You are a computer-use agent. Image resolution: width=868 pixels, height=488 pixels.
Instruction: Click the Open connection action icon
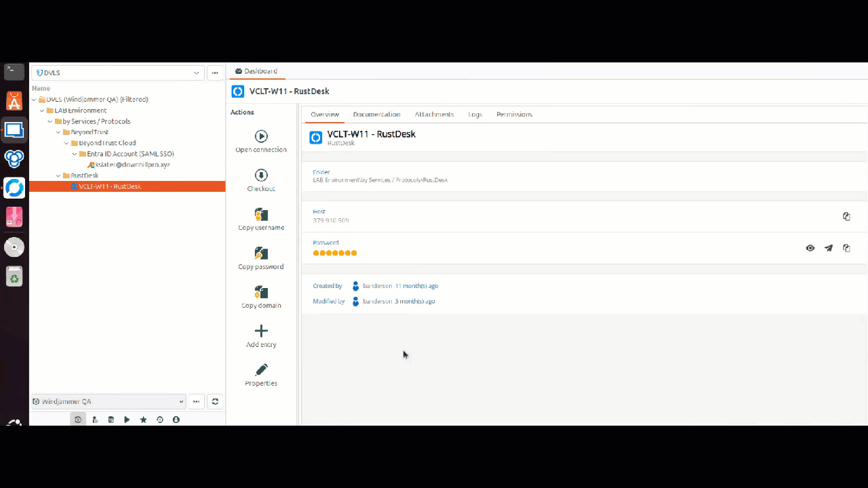pyautogui.click(x=261, y=136)
